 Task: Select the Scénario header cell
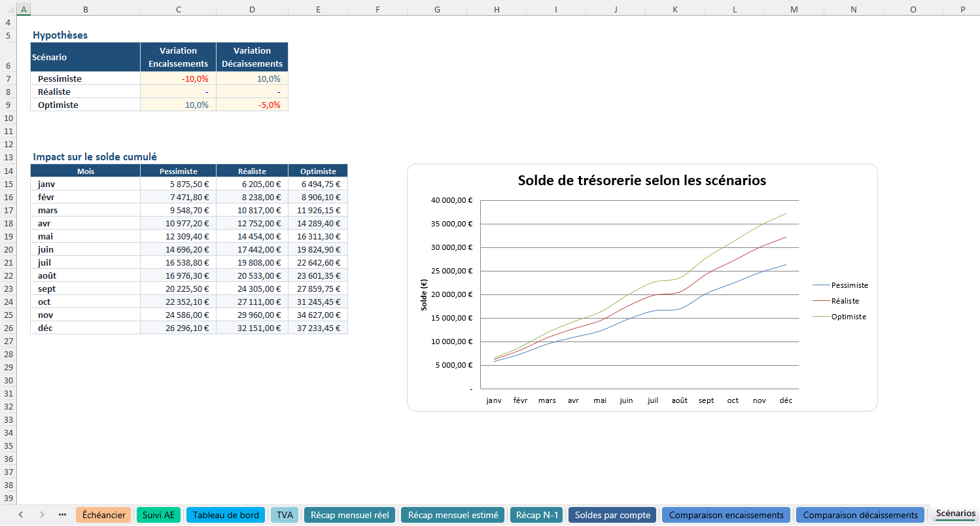(85, 57)
